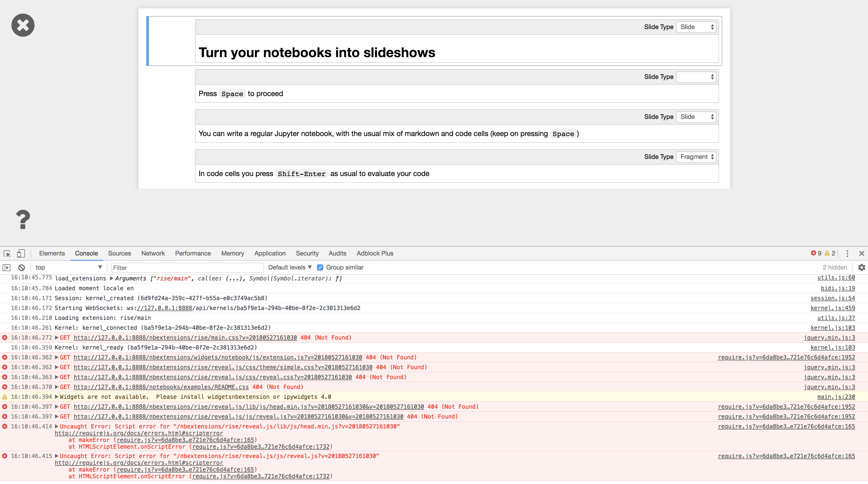Image resolution: width=868 pixels, height=484 pixels.
Task: Click the yellow warning count indicator
Action: click(x=830, y=253)
